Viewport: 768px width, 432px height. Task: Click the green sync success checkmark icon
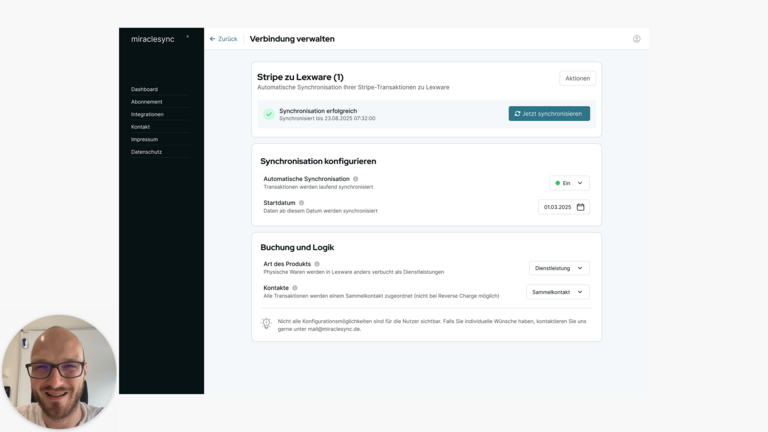tap(268, 114)
